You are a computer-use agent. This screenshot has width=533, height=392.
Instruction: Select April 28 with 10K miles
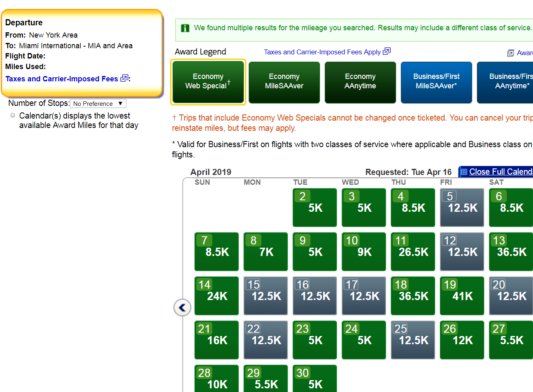coord(217,379)
